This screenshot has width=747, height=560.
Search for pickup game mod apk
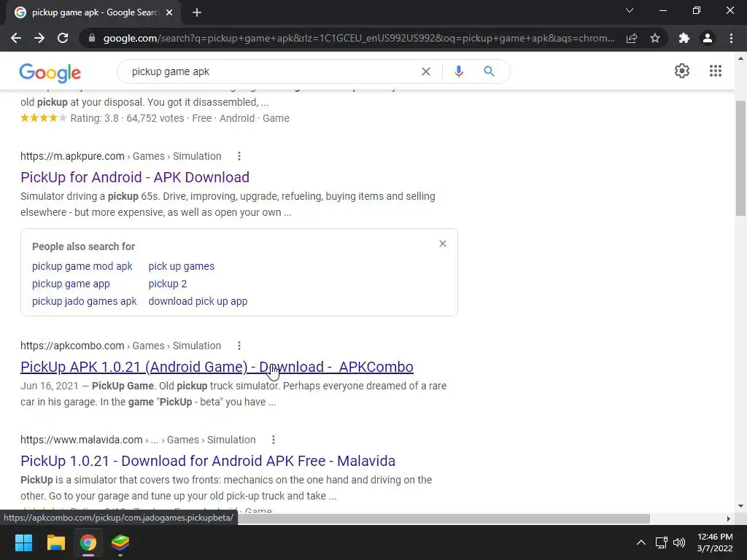(x=82, y=266)
